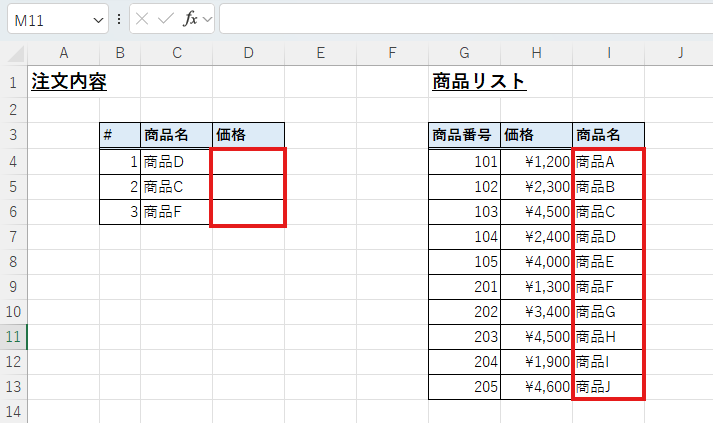
Task: Select column I header
Action: (608, 53)
